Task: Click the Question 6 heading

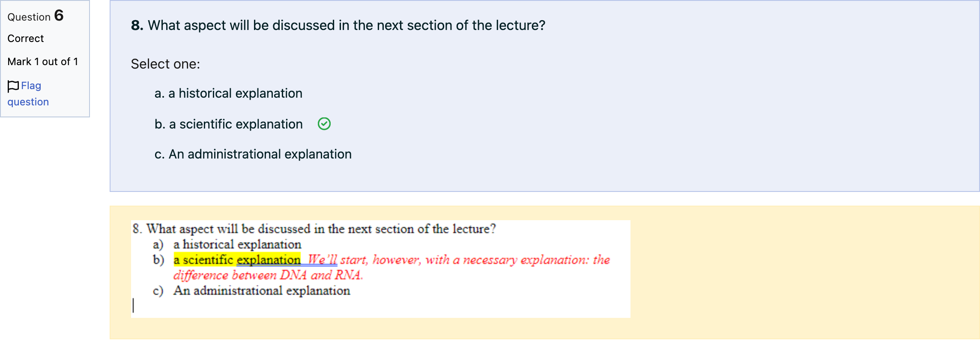Action: (36, 16)
